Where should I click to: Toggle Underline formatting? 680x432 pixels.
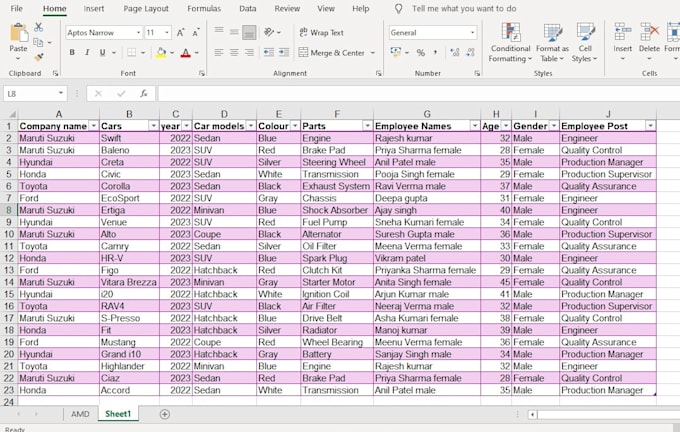coord(102,52)
